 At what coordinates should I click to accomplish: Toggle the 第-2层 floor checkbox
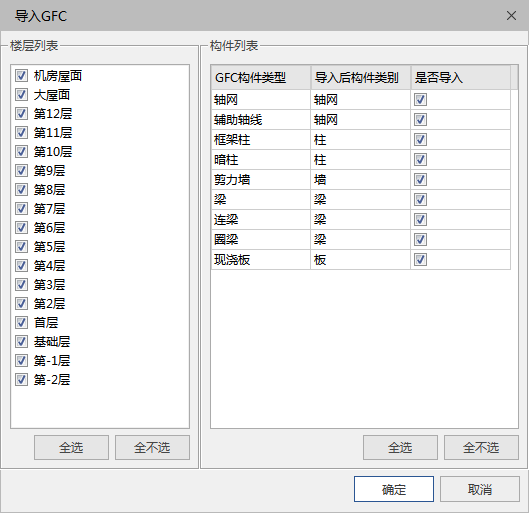click(x=21, y=380)
